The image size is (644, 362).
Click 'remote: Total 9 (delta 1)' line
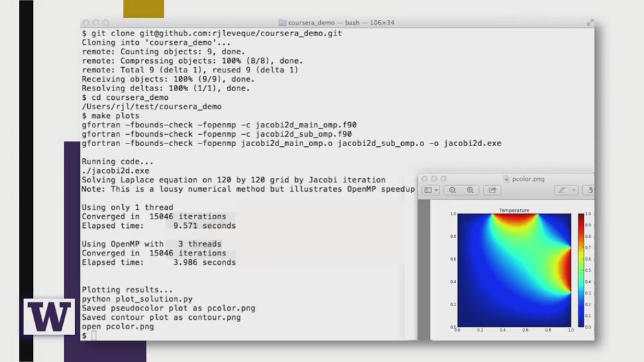pos(190,70)
